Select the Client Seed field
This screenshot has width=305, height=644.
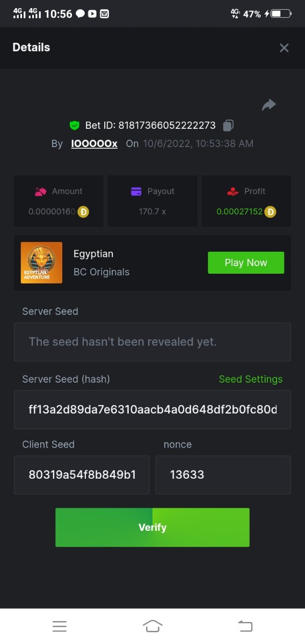tap(82, 475)
